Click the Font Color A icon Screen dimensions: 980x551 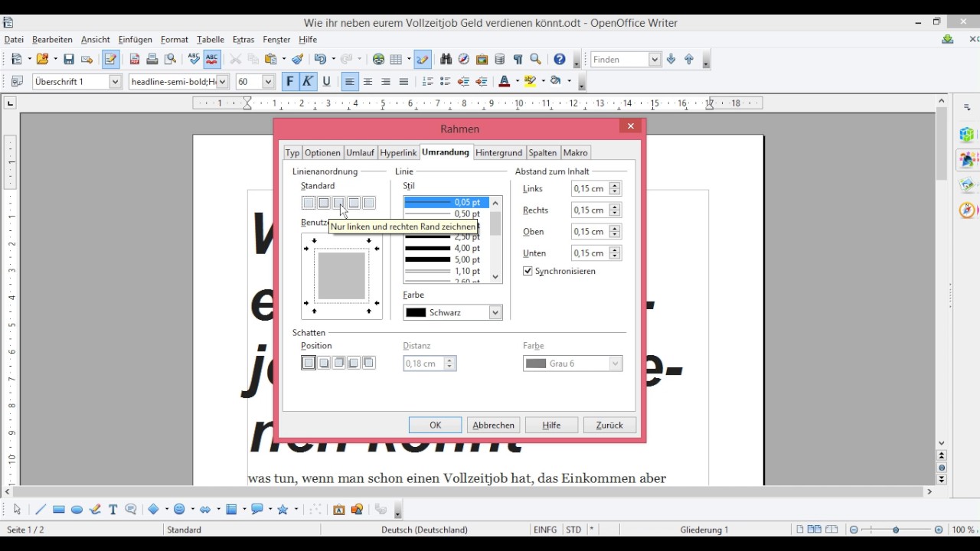click(504, 81)
